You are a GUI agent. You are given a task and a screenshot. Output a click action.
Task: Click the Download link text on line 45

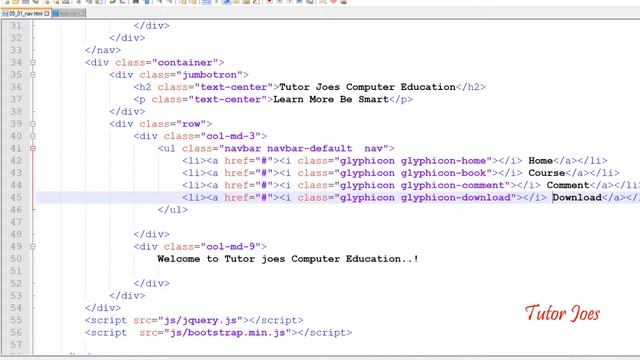click(577, 198)
